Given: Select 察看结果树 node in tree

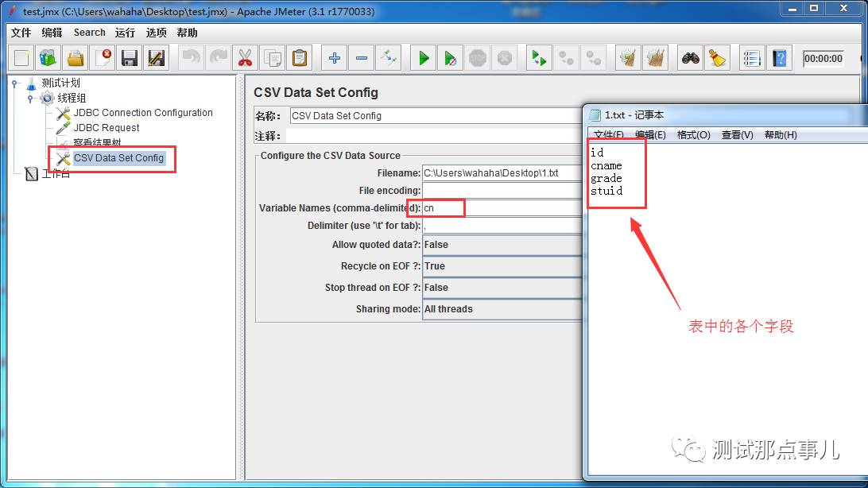Looking at the screenshot, I should tap(97, 143).
